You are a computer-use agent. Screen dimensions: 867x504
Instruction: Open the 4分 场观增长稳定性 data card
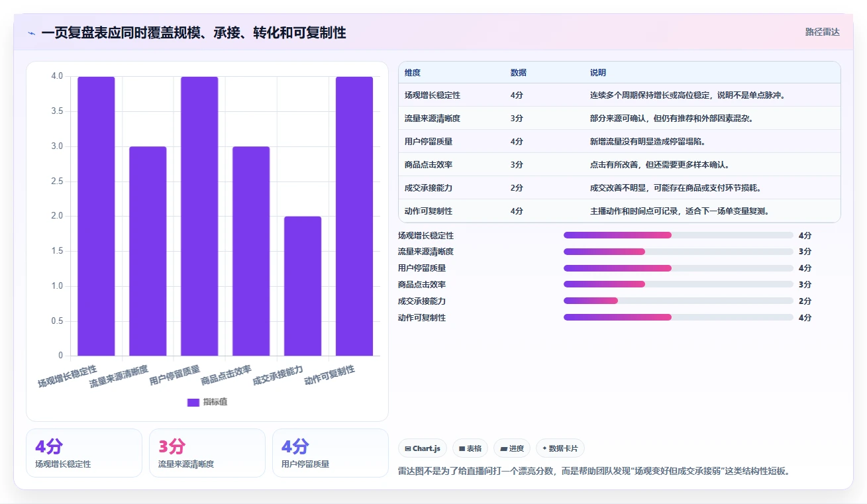coord(84,453)
